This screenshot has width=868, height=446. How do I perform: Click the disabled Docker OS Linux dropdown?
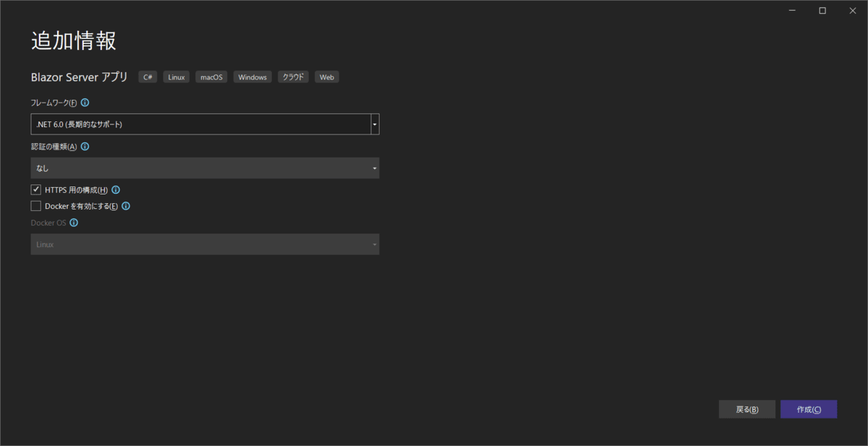pyautogui.click(x=205, y=244)
